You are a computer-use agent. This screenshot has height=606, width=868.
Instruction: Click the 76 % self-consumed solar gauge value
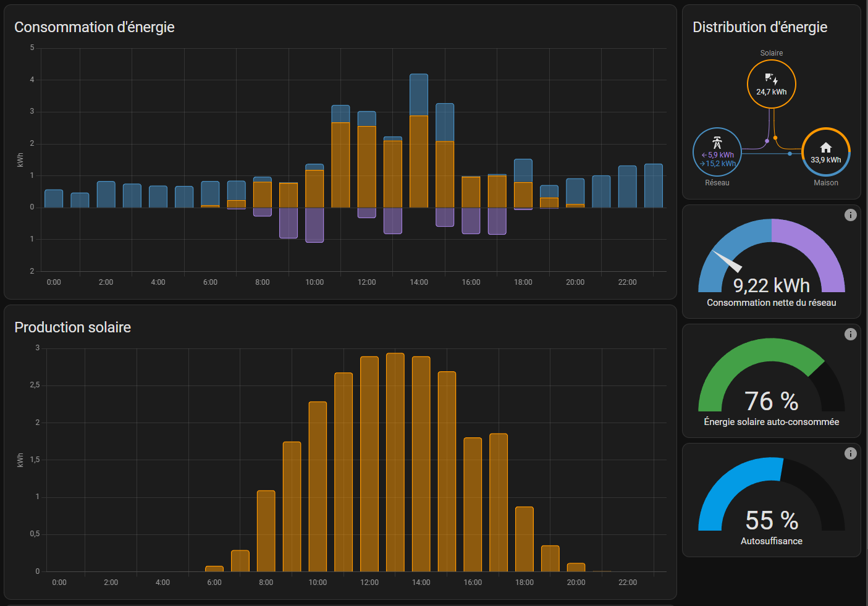coord(771,402)
